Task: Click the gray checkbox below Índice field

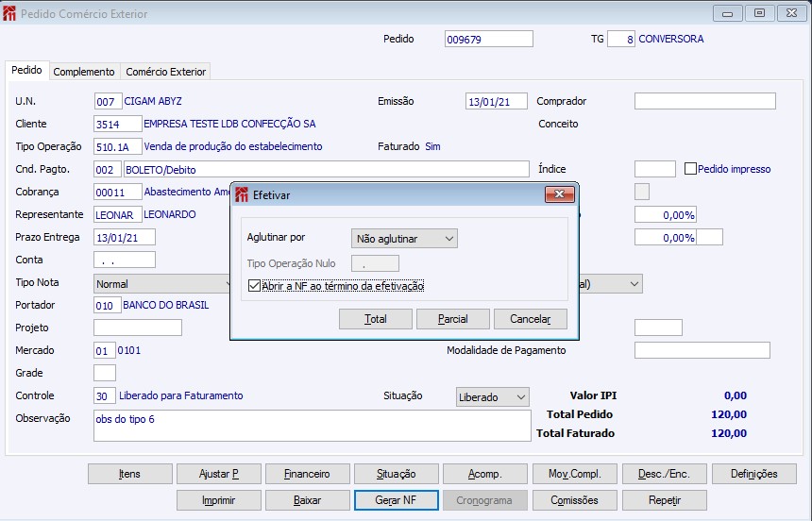Action: pyautogui.click(x=642, y=192)
